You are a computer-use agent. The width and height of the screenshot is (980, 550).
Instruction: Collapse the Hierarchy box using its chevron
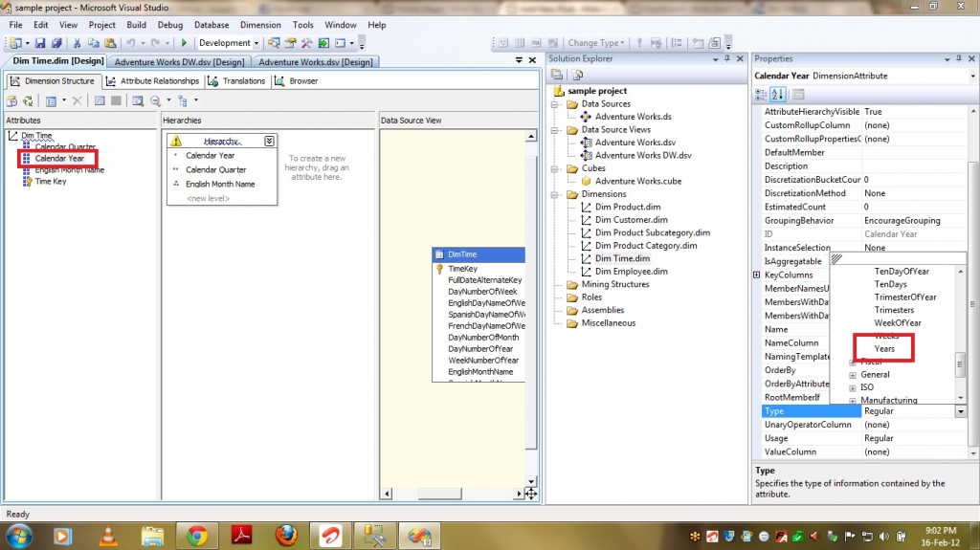tap(269, 141)
